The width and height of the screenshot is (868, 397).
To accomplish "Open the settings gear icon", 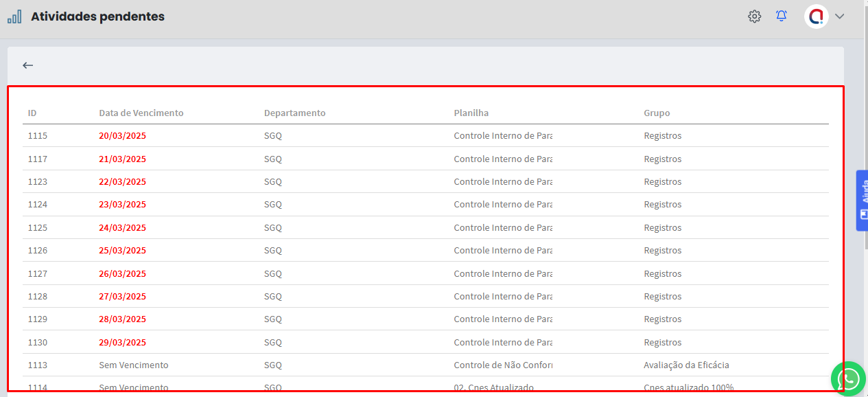I will [754, 16].
